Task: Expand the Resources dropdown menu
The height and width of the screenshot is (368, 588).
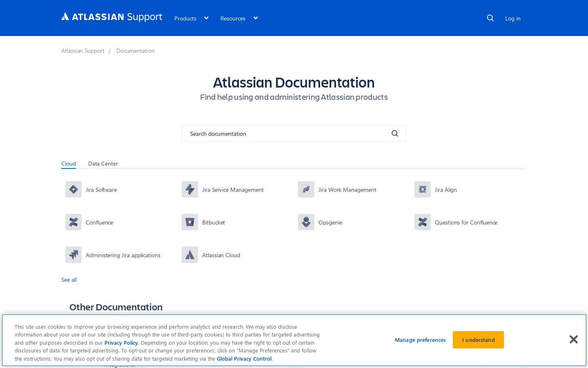Action: pos(239,18)
